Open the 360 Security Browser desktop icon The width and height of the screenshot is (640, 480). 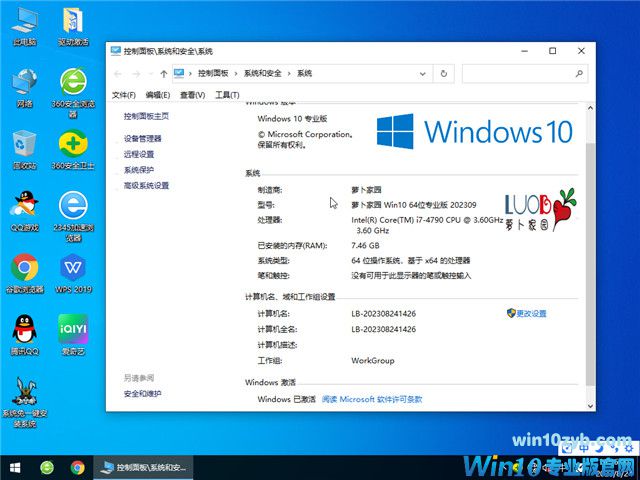72,85
